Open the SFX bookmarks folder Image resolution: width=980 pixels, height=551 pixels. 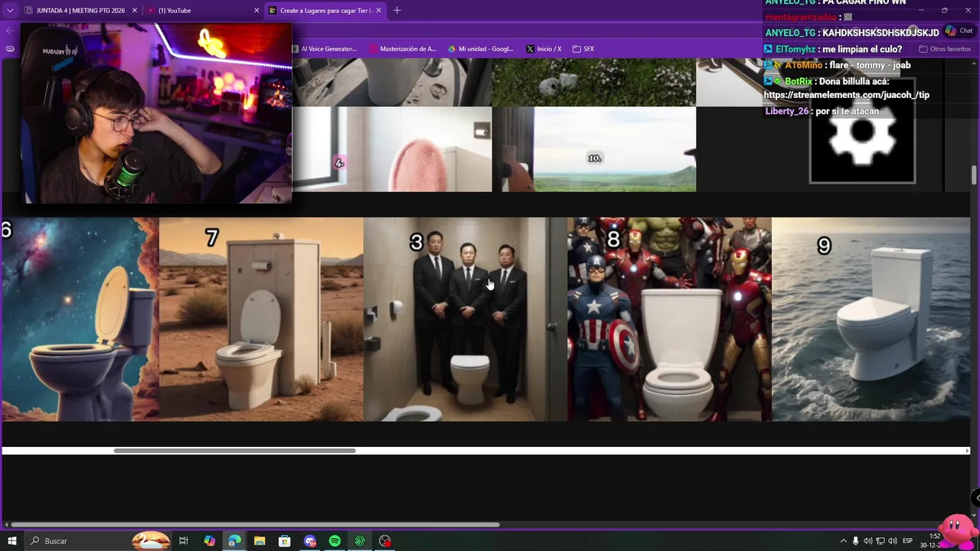[583, 49]
